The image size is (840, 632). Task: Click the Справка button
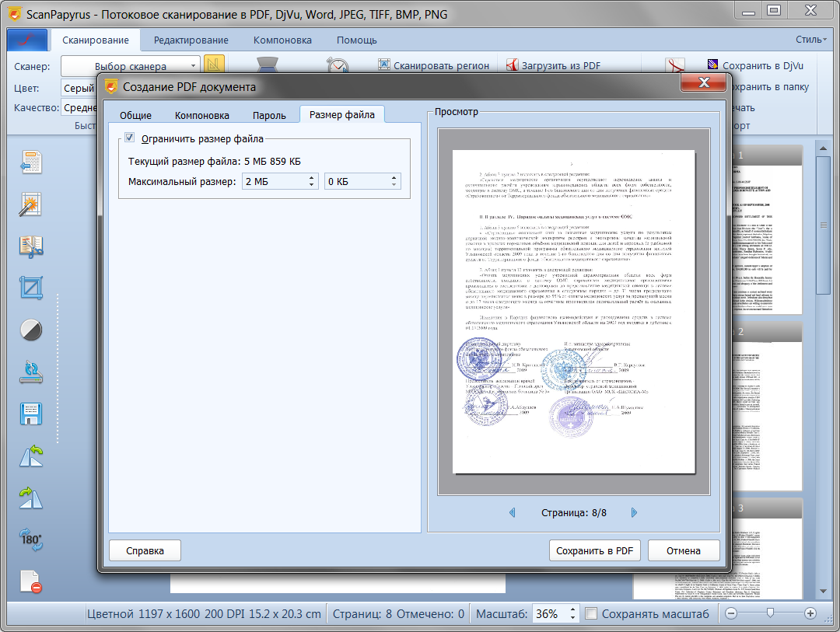pyautogui.click(x=145, y=550)
